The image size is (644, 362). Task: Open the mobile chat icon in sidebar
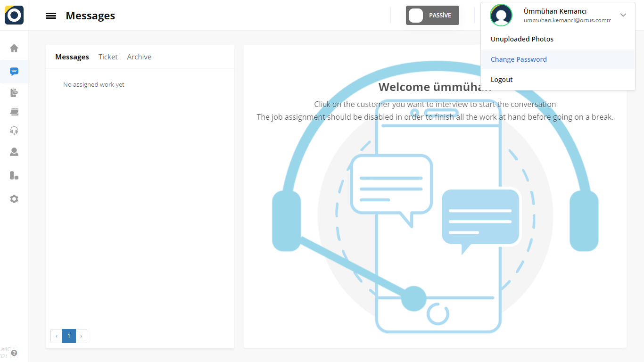(14, 93)
